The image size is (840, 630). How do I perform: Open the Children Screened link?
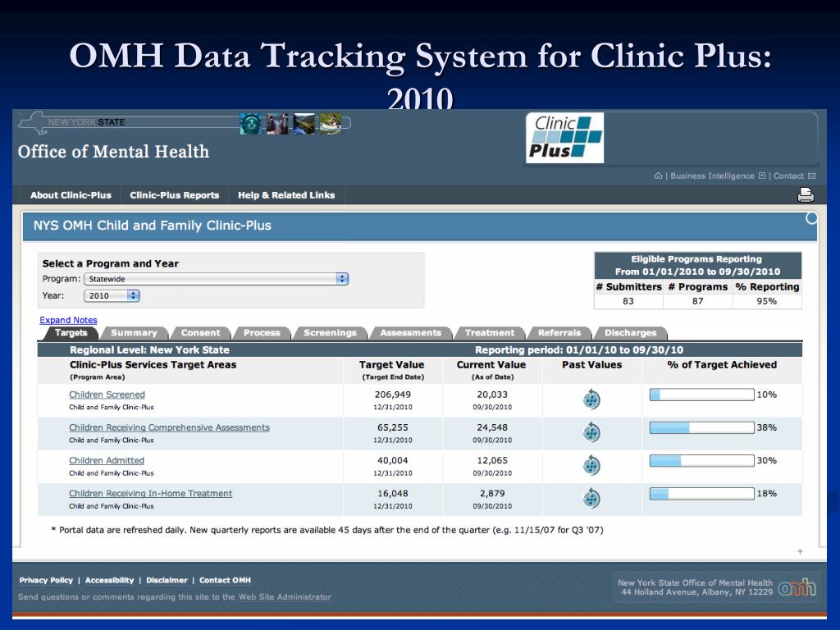click(x=107, y=395)
